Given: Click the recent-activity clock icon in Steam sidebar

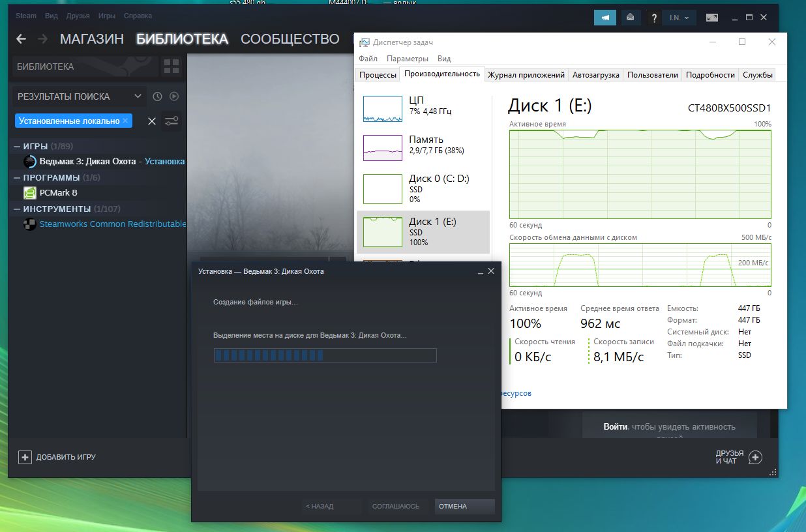Looking at the screenshot, I should click(157, 96).
